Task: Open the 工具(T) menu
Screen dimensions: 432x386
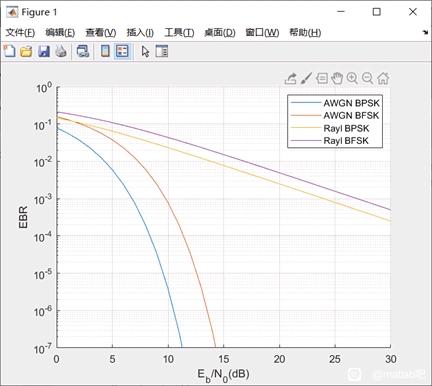Action: pyautogui.click(x=179, y=33)
